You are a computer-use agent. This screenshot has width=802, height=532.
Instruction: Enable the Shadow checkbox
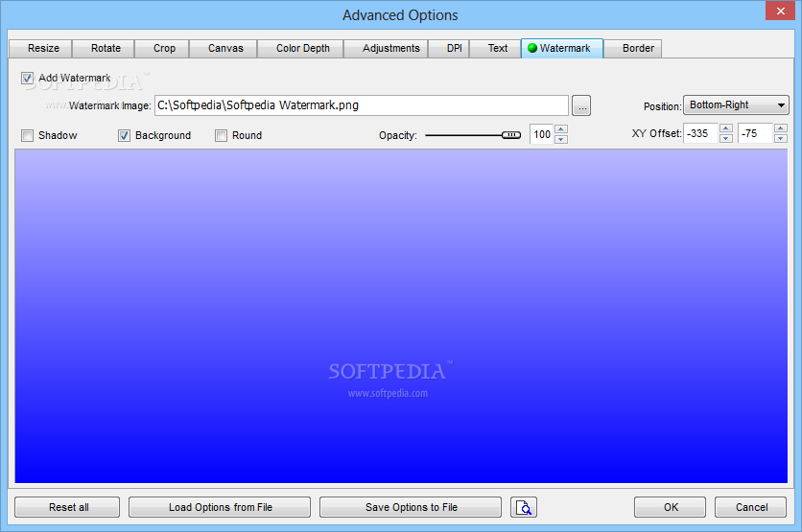(x=27, y=135)
